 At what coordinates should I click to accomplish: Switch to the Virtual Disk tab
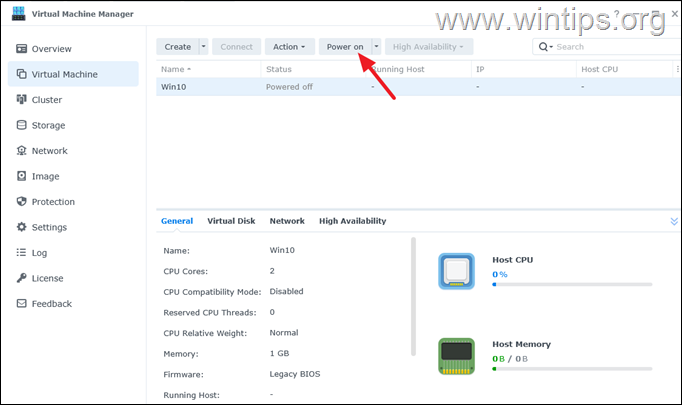coord(231,221)
